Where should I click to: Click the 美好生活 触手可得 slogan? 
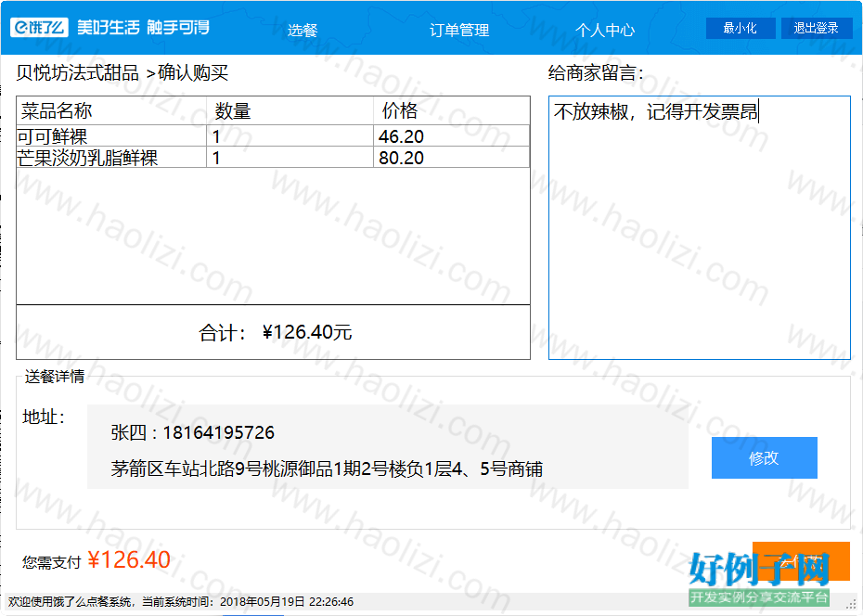[x=143, y=27]
